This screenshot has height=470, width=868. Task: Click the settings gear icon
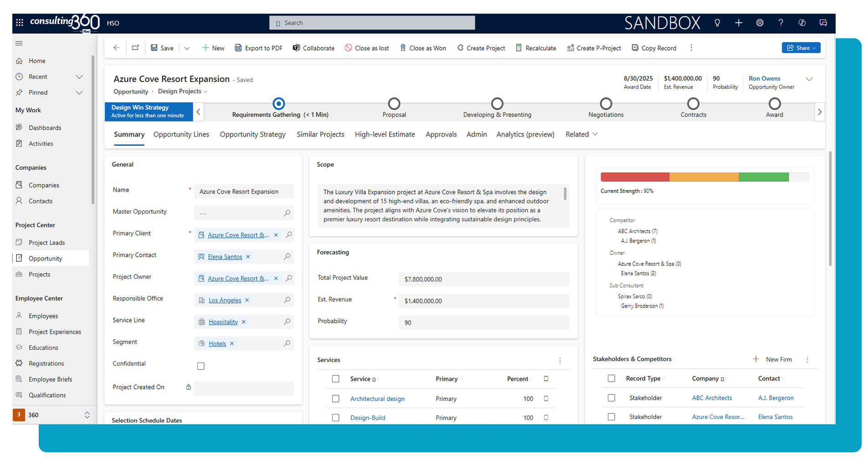tap(760, 23)
